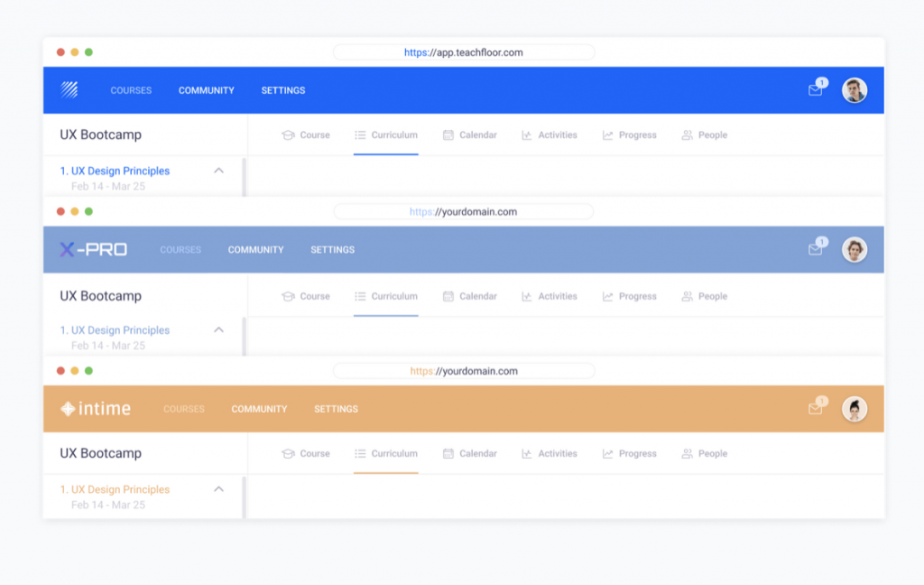The height and width of the screenshot is (585, 924).
Task: Click the X-PRO logo in the header
Action: point(93,250)
